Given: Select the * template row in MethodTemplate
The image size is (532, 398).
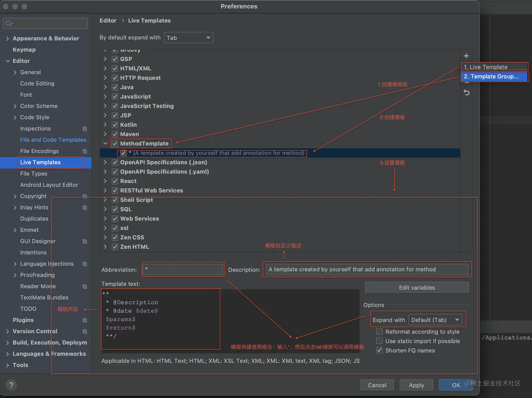Looking at the screenshot, I should [280, 153].
